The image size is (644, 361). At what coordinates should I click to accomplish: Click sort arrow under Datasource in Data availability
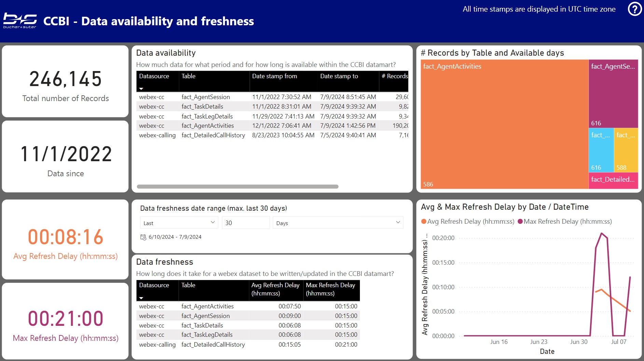141,88
